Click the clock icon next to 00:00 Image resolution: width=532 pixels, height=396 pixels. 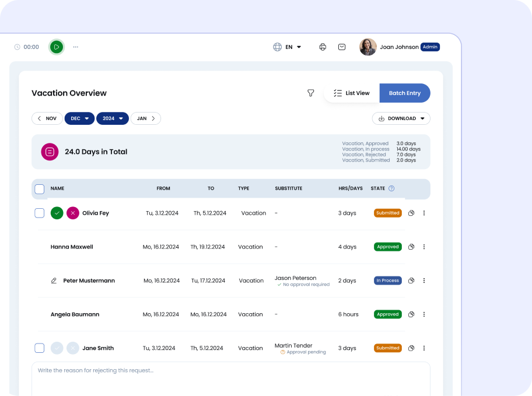(x=17, y=47)
